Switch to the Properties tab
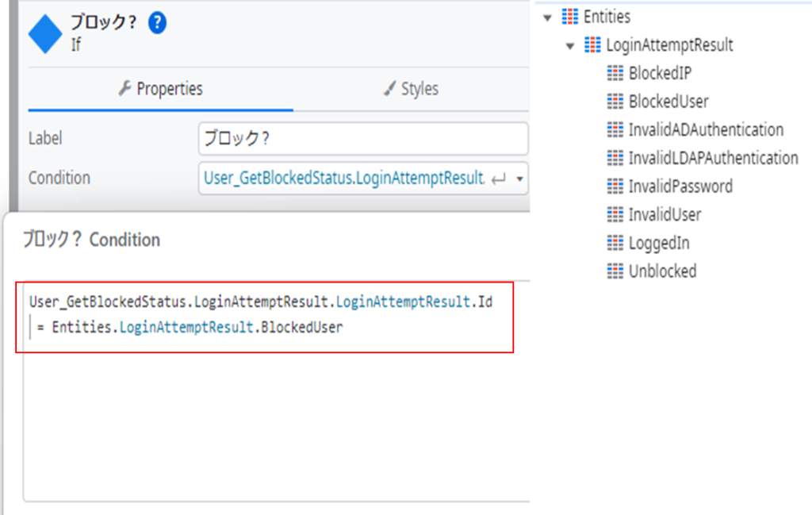The width and height of the screenshot is (812, 515). pyautogui.click(x=160, y=89)
